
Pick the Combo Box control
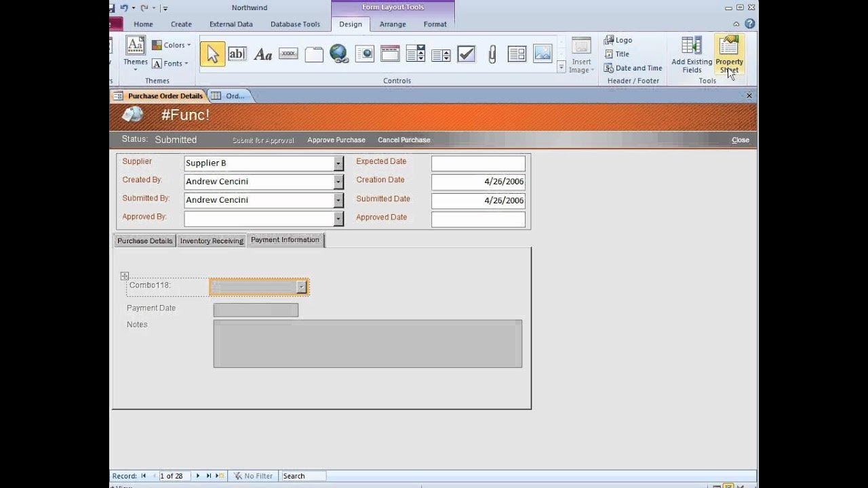click(x=416, y=54)
